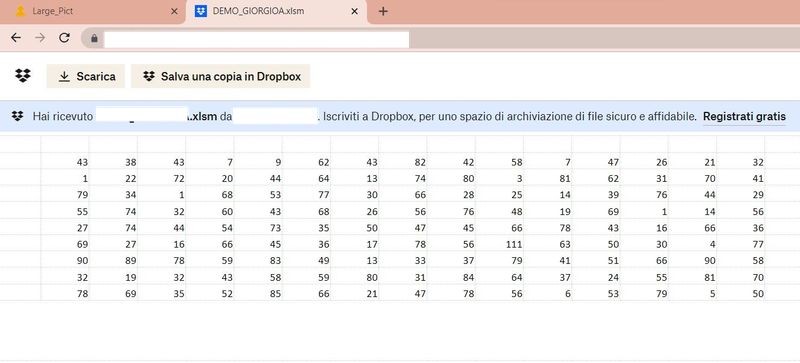Viewport: 800px width, 363px height.
Task: Click the cell showing 6
Action: point(547,294)
